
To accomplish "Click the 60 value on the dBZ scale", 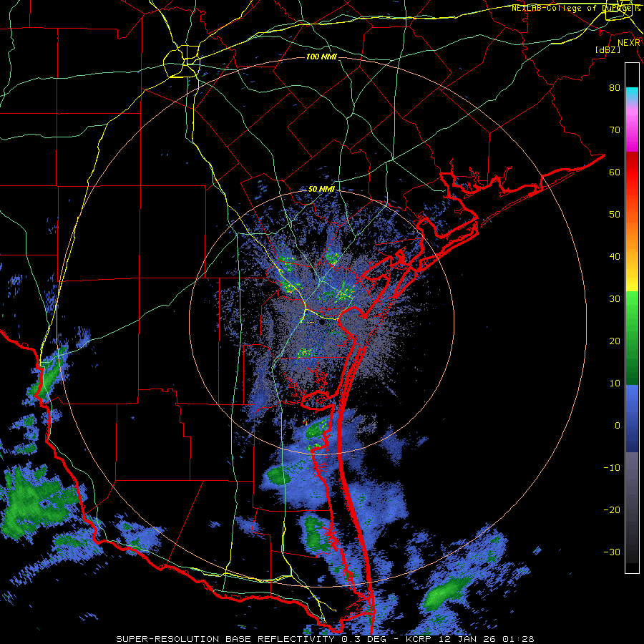I will pyautogui.click(x=615, y=172).
